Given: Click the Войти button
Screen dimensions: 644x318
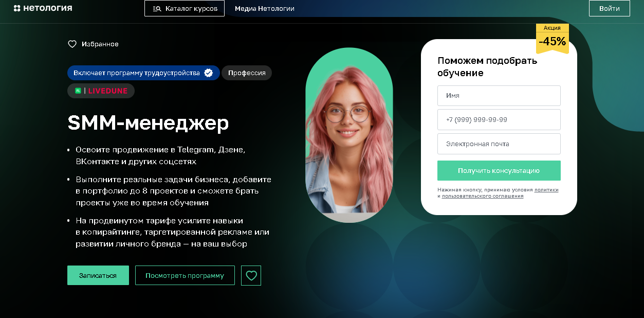Looking at the screenshot, I should click(x=609, y=8).
